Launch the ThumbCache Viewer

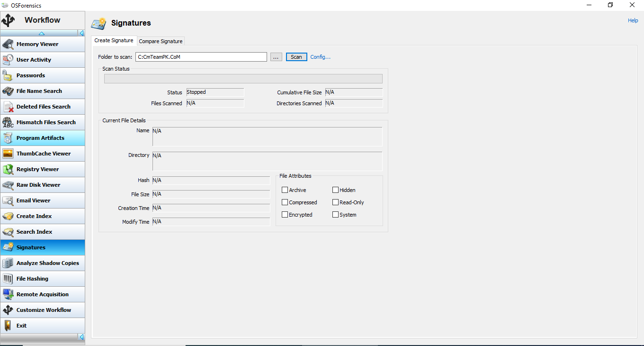(43, 154)
